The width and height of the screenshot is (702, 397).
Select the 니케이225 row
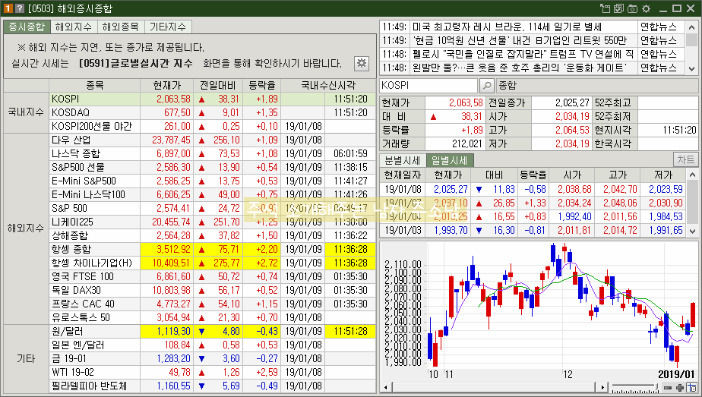(x=213, y=222)
